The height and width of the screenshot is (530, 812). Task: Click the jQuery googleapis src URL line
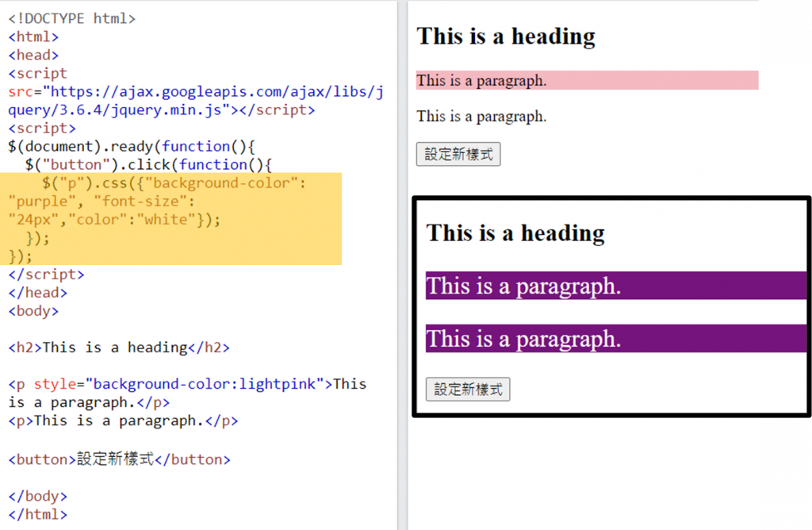196,92
